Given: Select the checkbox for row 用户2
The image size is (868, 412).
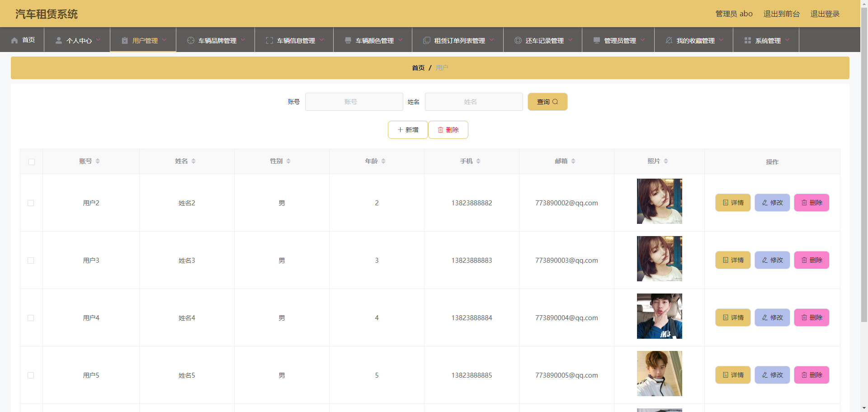Looking at the screenshot, I should point(31,203).
